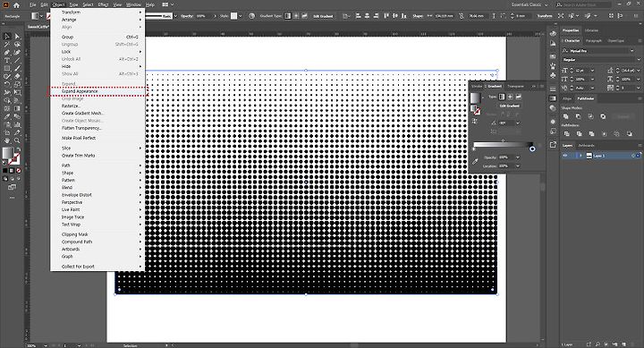The image size is (644, 348).
Task: Open Clipping Mask submenu
Action: (x=97, y=234)
